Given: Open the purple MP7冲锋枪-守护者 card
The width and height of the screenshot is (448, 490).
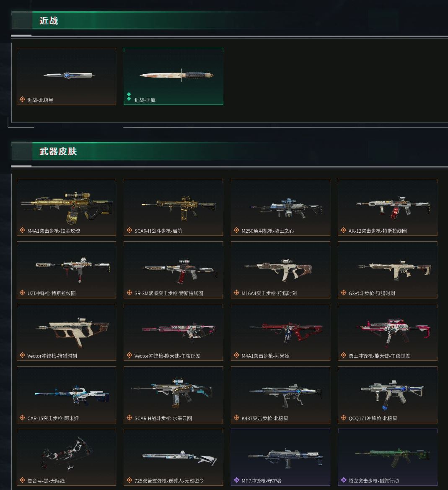Looking at the screenshot, I should (280, 457).
